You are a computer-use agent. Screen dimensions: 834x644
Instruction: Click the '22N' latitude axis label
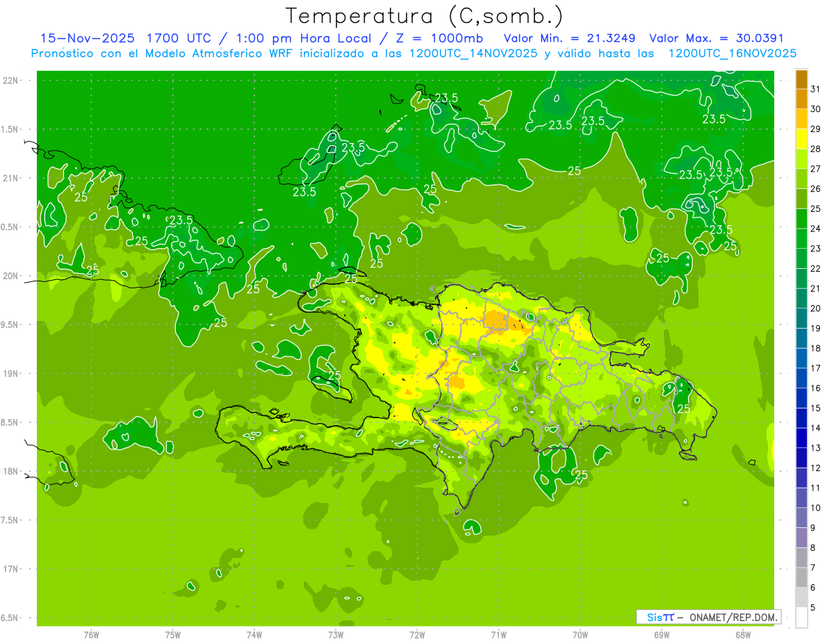[11, 81]
